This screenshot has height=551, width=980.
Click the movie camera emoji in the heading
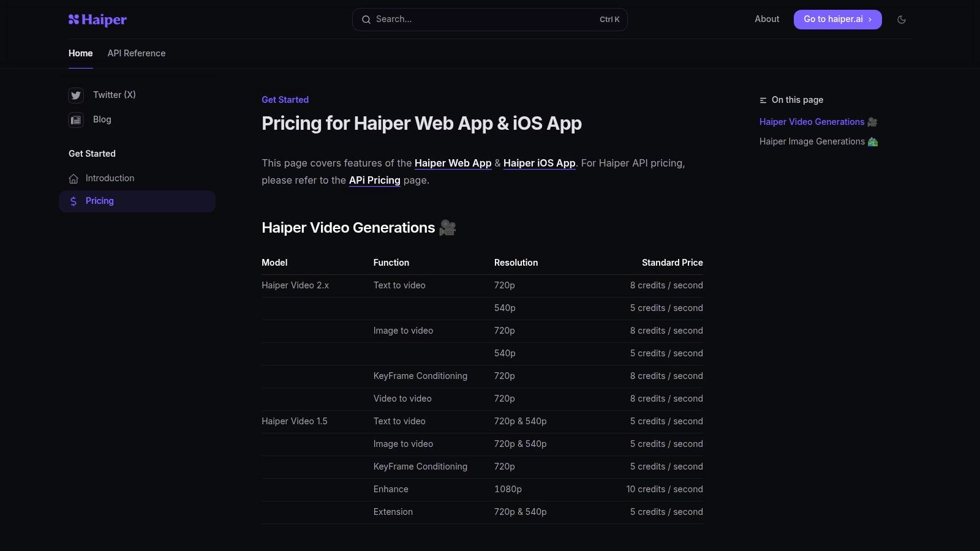pos(447,227)
